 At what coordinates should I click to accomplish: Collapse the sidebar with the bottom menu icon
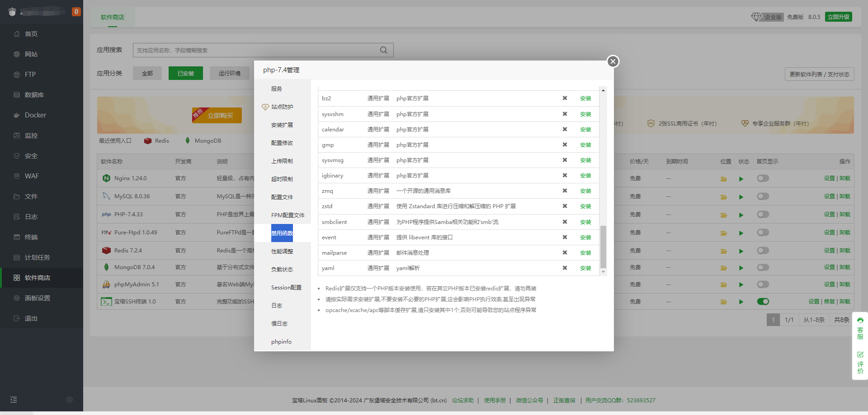coord(14,400)
